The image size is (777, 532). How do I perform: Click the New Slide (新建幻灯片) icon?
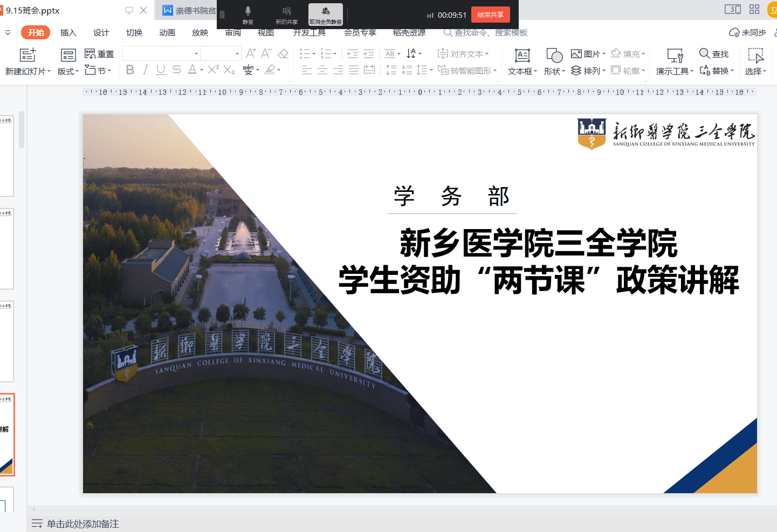[x=27, y=55]
